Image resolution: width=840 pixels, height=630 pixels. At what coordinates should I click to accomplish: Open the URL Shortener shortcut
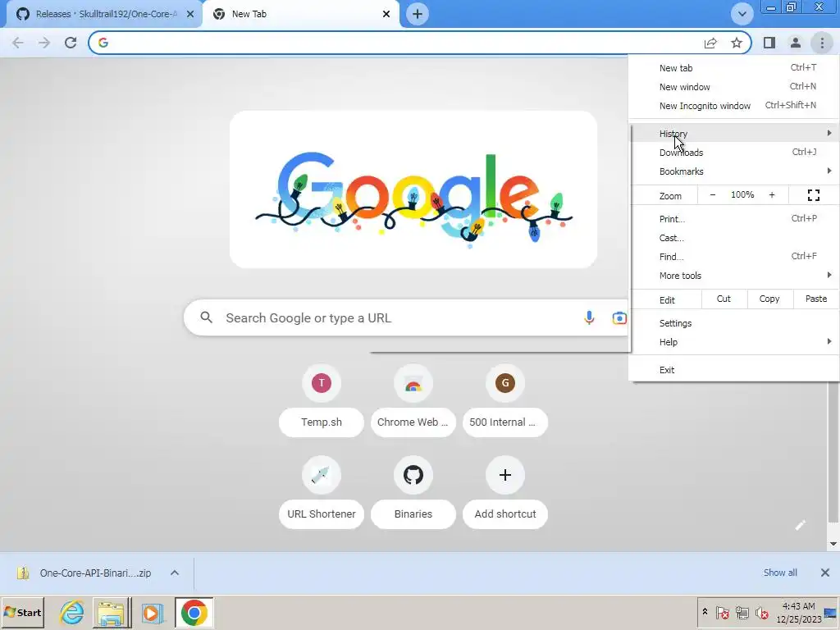tap(322, 492)
